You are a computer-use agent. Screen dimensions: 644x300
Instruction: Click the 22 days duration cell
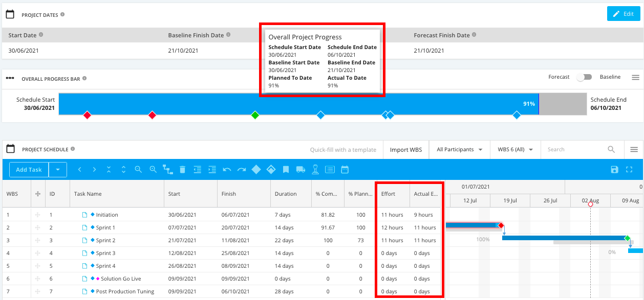coord(291,240)
